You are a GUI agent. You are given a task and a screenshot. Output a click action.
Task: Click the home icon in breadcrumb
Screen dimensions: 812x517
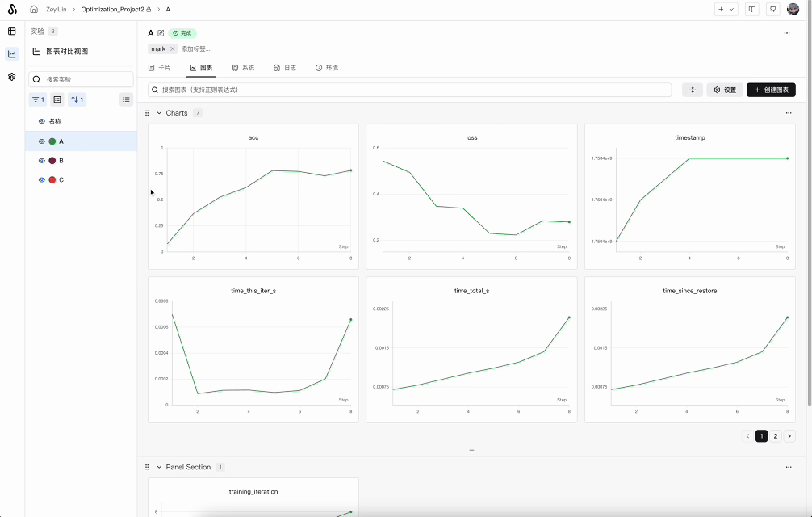click(34, 9)
